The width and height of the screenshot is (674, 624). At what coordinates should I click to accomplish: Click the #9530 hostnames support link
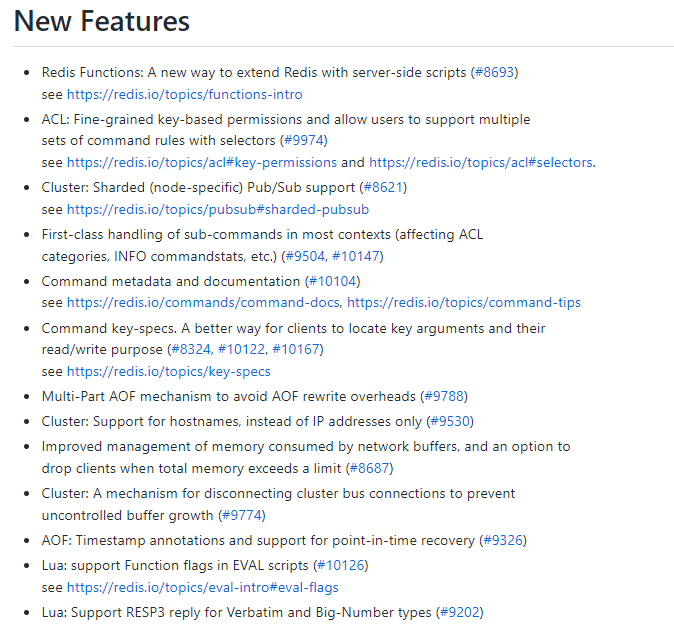click(x=450, y=421)
